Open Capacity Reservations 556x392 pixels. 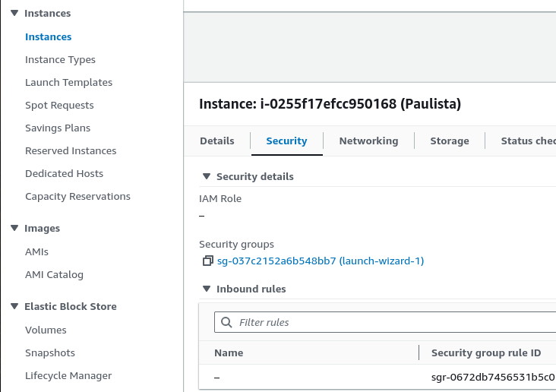(x=77, y=196)
